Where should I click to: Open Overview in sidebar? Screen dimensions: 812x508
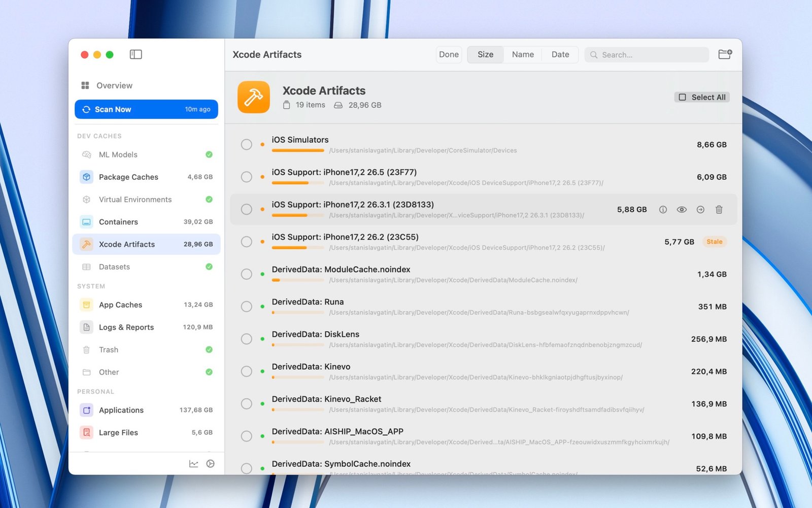146,85
